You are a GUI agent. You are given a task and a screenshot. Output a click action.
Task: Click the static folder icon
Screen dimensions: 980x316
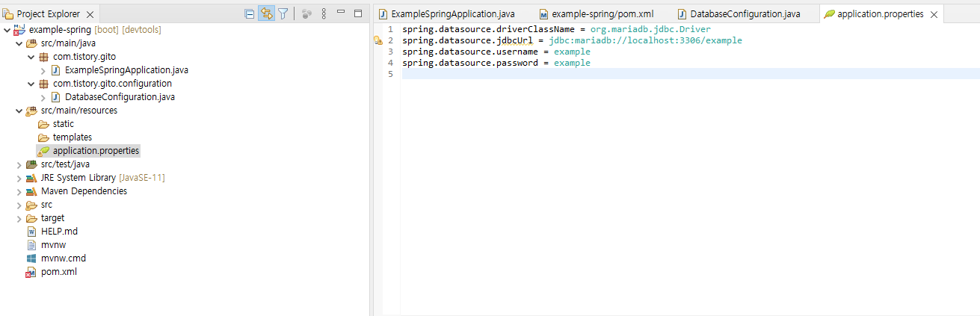(43, 124)
